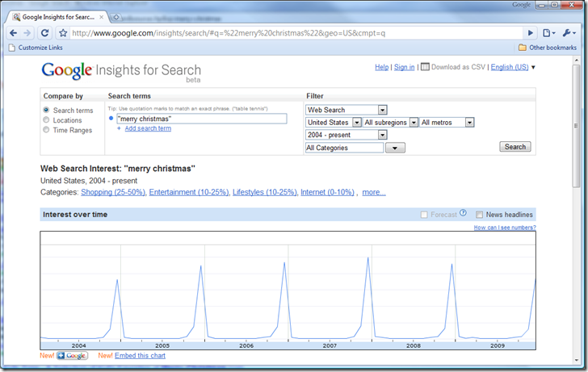
Task: Click the browser address bar URL
Action: (x=229, y=33)
